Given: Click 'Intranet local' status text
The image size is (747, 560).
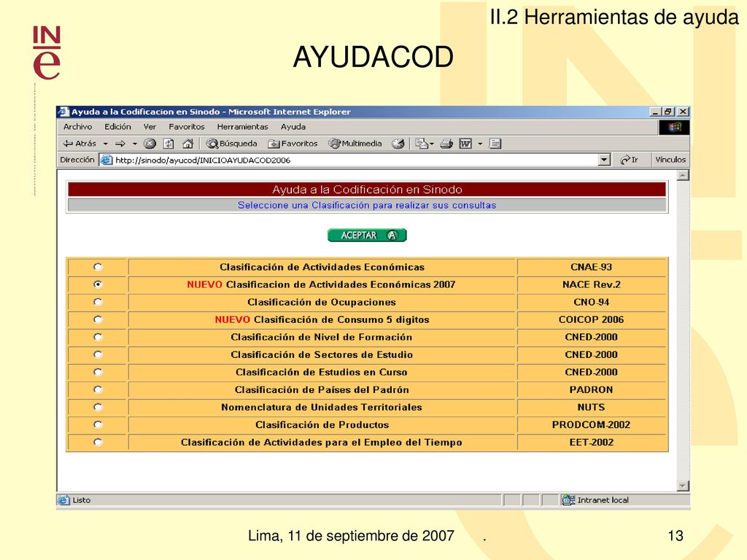Looking at the screenshot, I should [603, 500].
